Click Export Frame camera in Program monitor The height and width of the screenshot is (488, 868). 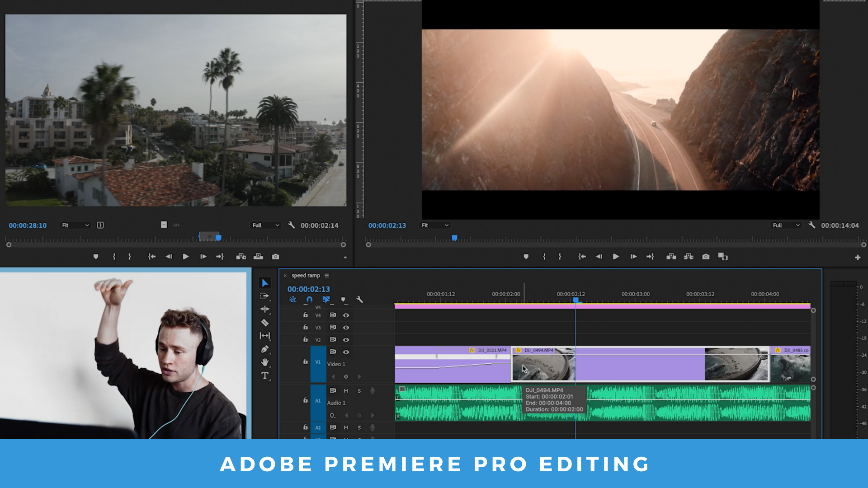click(x=706, y=257)
